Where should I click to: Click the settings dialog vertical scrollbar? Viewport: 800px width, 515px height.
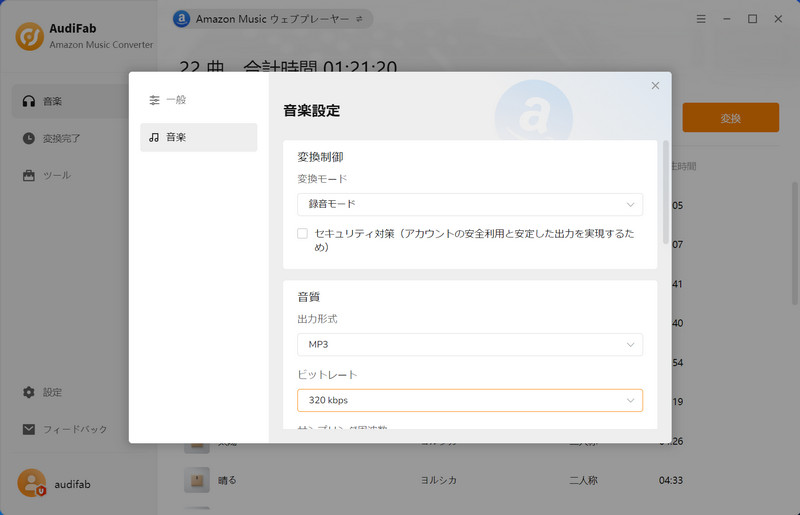pos(665,192)
